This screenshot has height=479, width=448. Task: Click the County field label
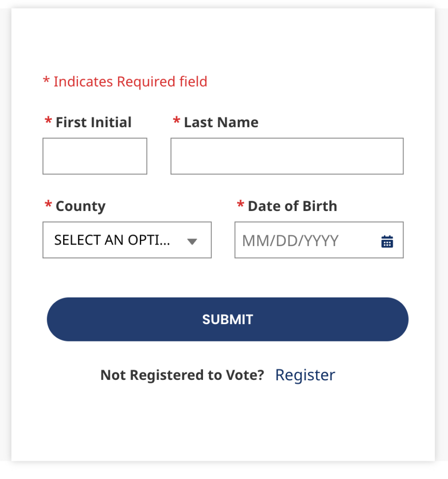point(80,206)
